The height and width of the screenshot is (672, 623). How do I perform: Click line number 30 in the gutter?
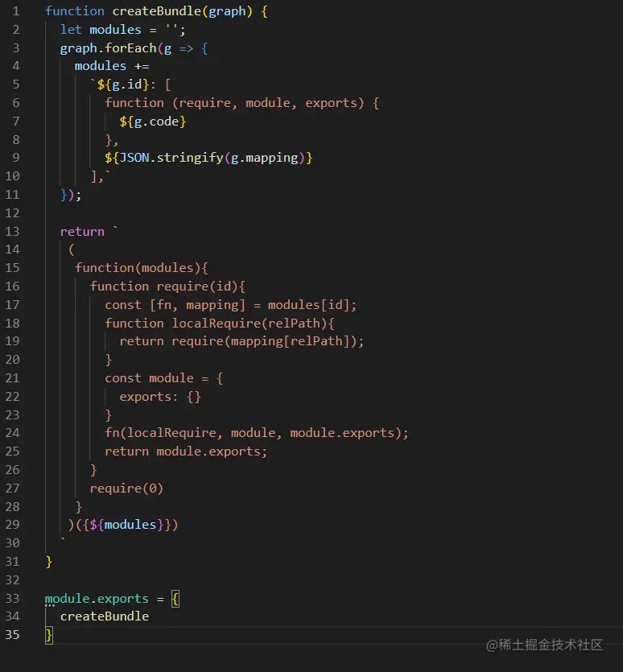point(12,543)
